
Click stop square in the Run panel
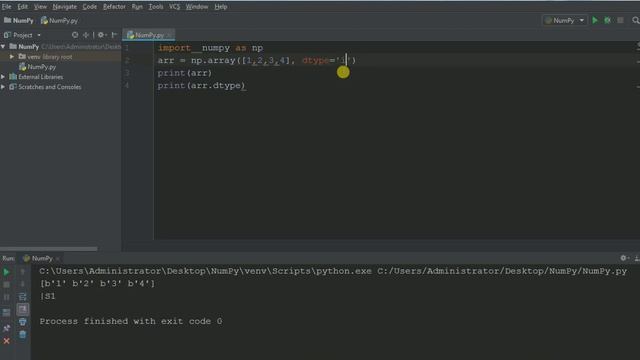click(7, 284)
